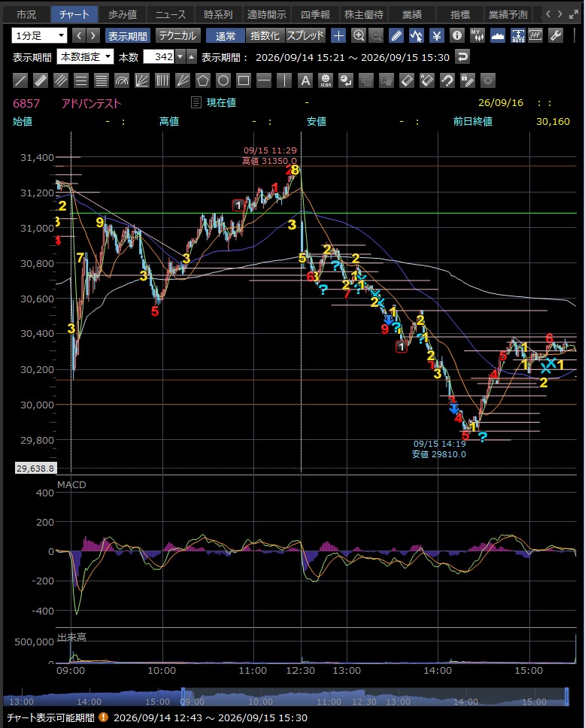The height and width of the screenshot is (728, 585).
Task: Open the 1分足 timeframe dropdown
Action: point(39,36)
